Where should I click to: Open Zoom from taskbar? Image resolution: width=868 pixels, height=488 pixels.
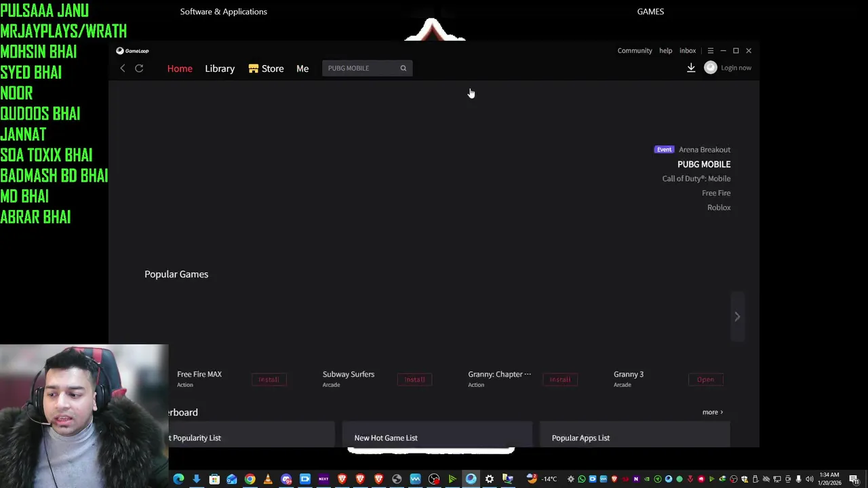pyautogui.click(x=305, y=479)
